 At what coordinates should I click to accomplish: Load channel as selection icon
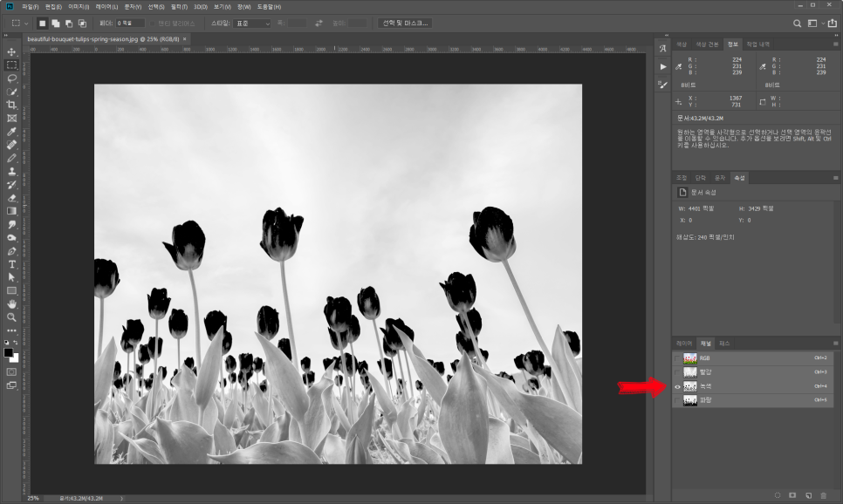pos(778,495)
